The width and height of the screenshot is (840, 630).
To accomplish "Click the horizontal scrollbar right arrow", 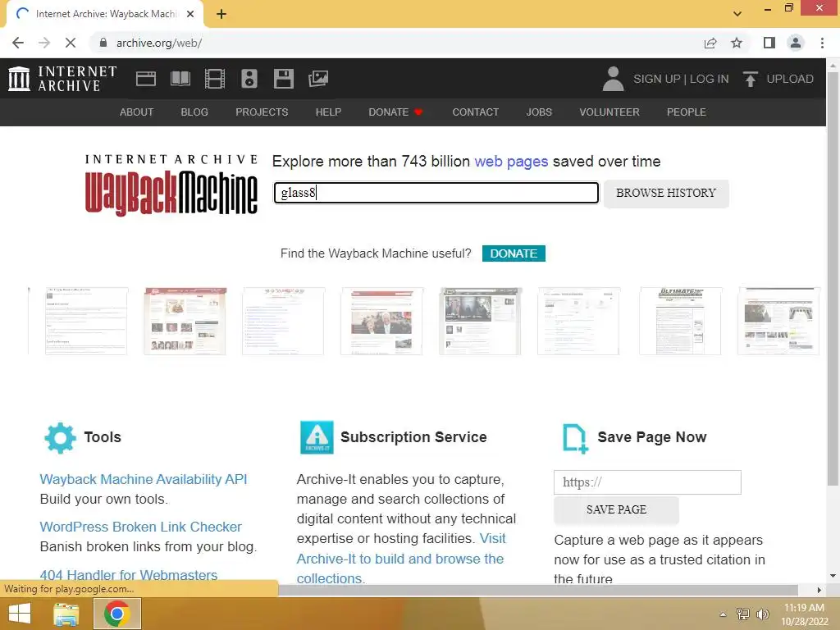I will [x=819, y=590].
